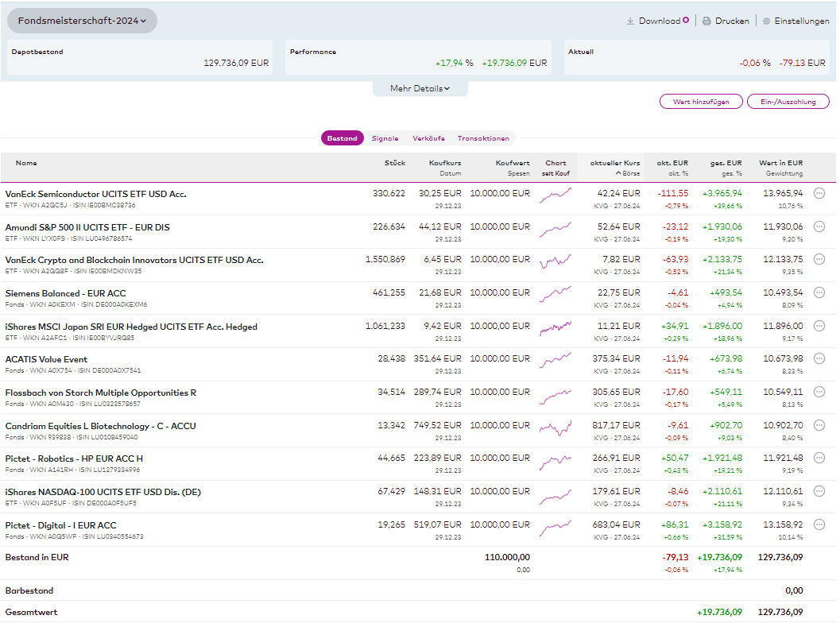The width and height of the screenshot is (840, 623).
Task: Click the Download arrow icon
Action: [630, 21]
